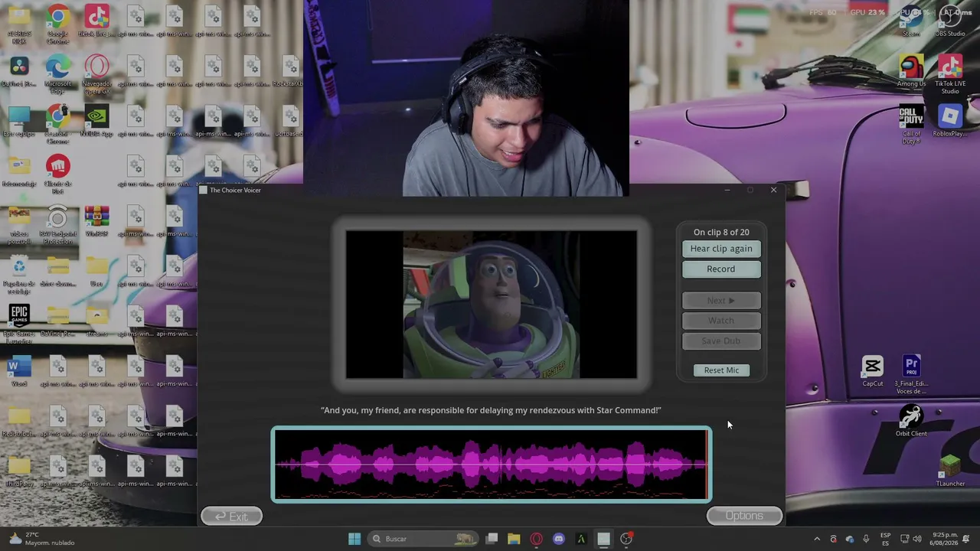Screen dimensions: 980x551
Task: Open the Options menu button
Action: coord(744,516)
